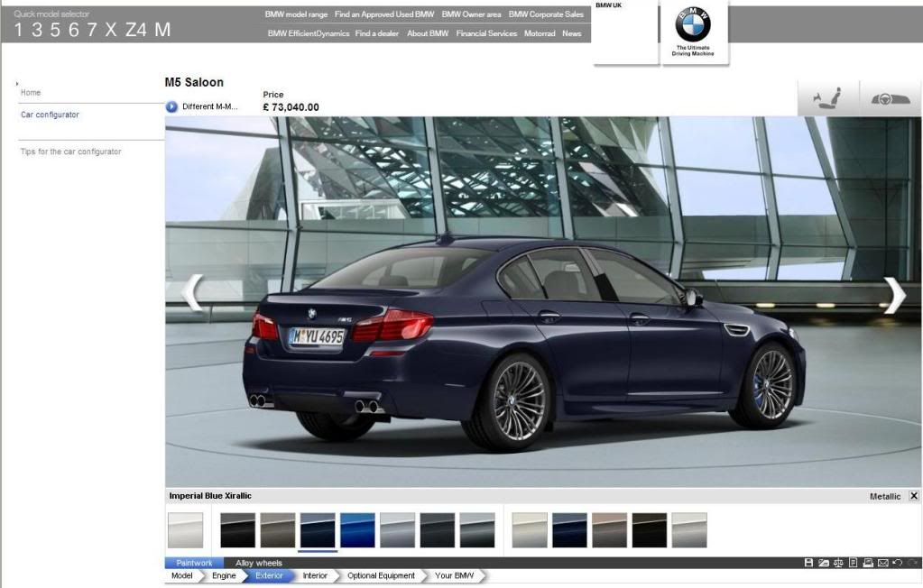Viewport: 923px width, 588px height.
Task: Click the load saved configuration icon
Action: pos(824,563)
